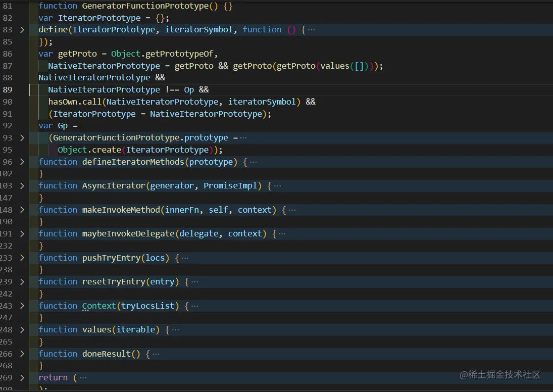
Task: Expand the folded return statement chevron
Action: pyautogui.click(x=22, y=378)
